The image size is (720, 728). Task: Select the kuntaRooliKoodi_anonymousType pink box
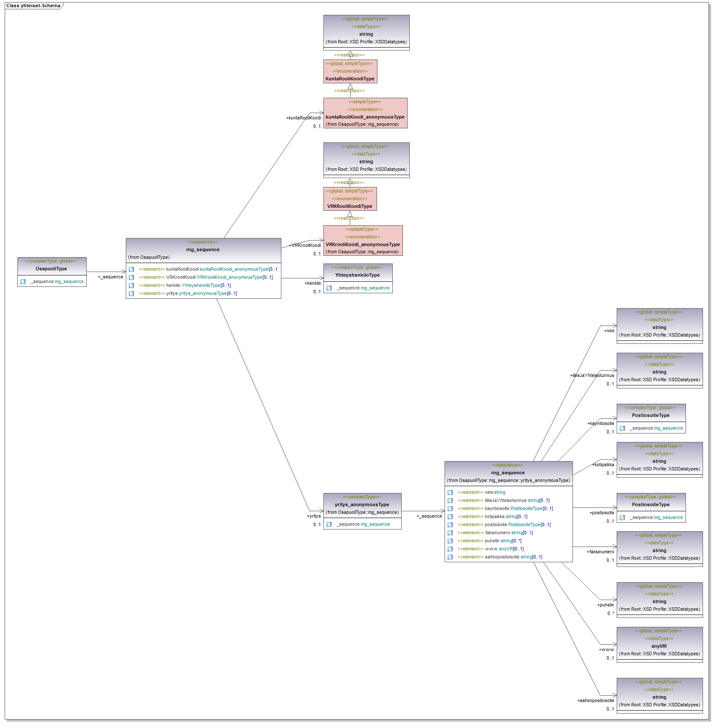click(x=365, y=113)
